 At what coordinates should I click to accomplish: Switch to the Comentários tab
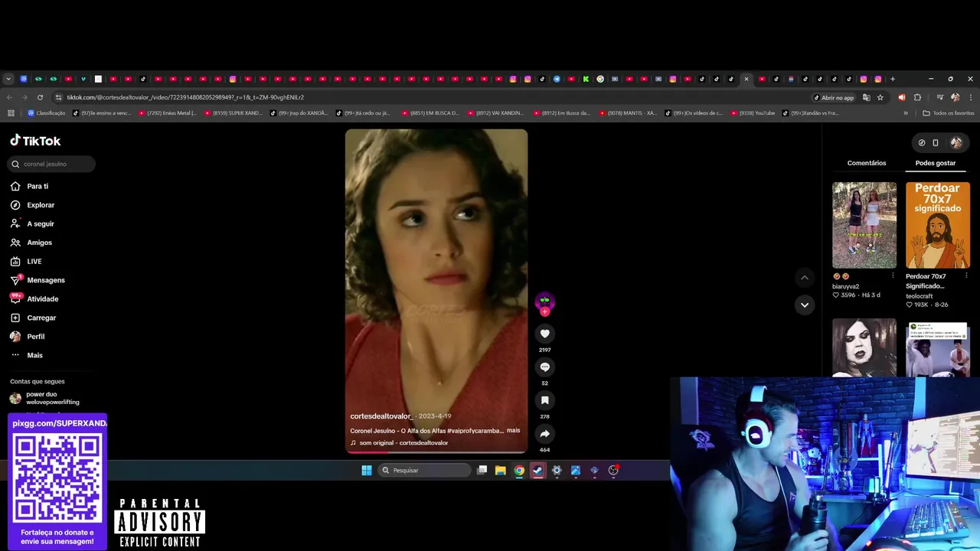867,163
